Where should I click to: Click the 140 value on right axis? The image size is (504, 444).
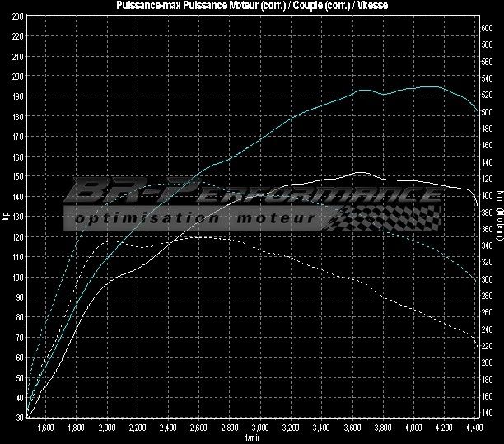[x=487, y=412]
